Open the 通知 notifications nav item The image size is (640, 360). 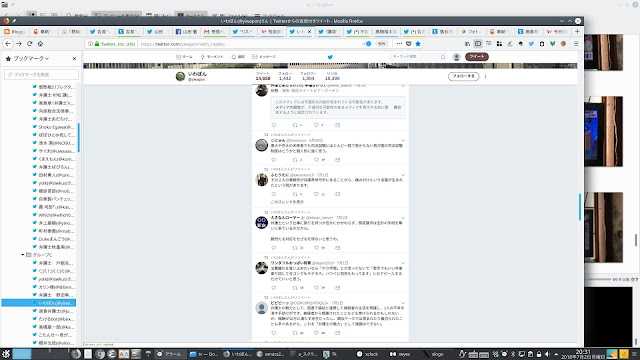coord(238,57)
